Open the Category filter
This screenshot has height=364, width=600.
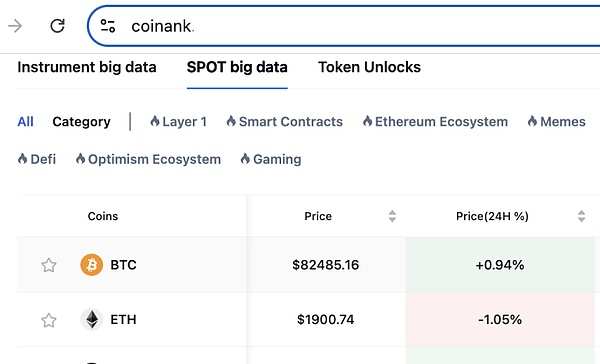click(82, 122)
